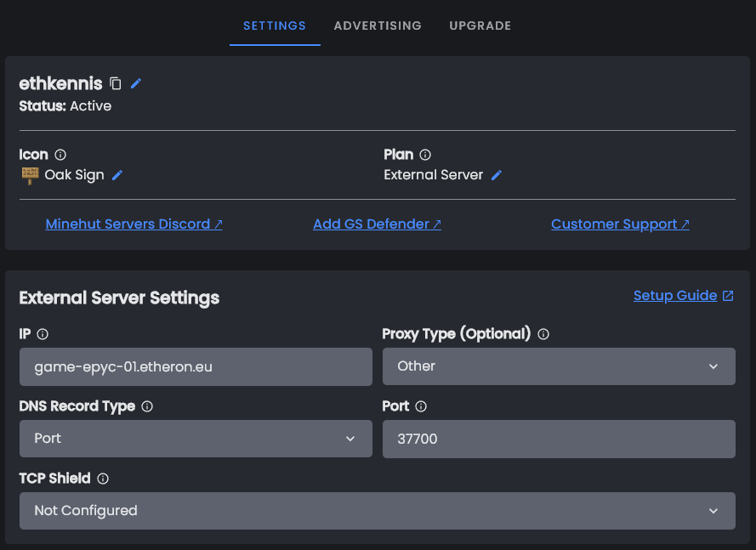
Task: Expand the Proxy Type dropdown
Action: click(x=558, y=366)
